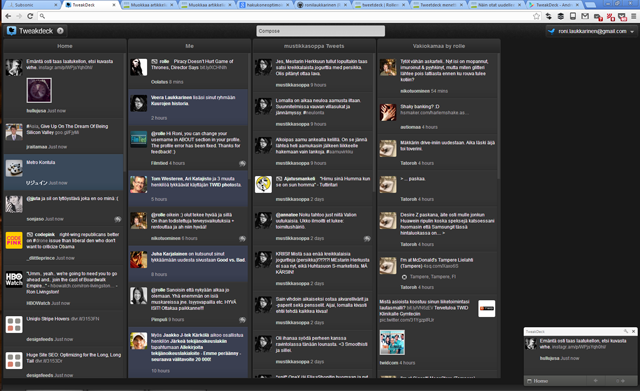Open the bit.ly link in rolle's Piracy tweet
The height and width of the screenshot is (391, 640).
pyautogui.click(x=213, y=67)
